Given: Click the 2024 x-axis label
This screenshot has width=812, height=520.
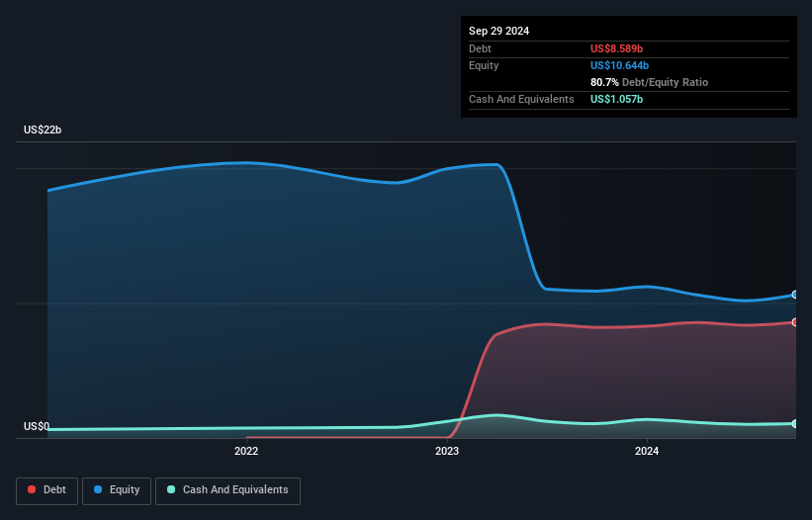Looking at the screenshot, I should [x=647, y=451].
